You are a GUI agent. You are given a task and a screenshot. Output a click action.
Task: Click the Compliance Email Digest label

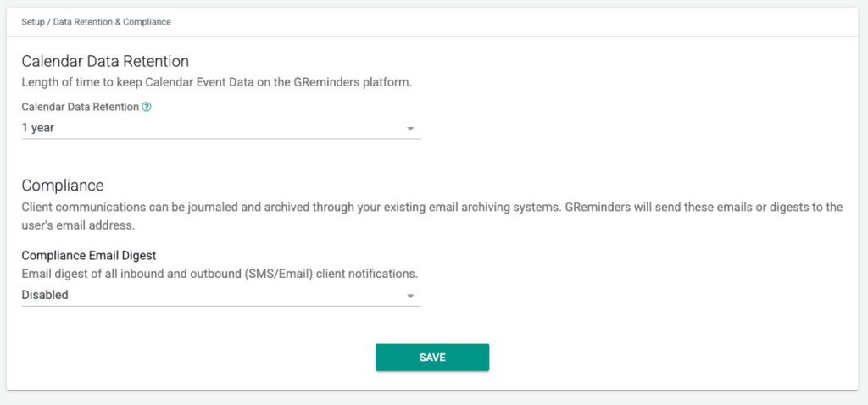[x=89, y=255]
